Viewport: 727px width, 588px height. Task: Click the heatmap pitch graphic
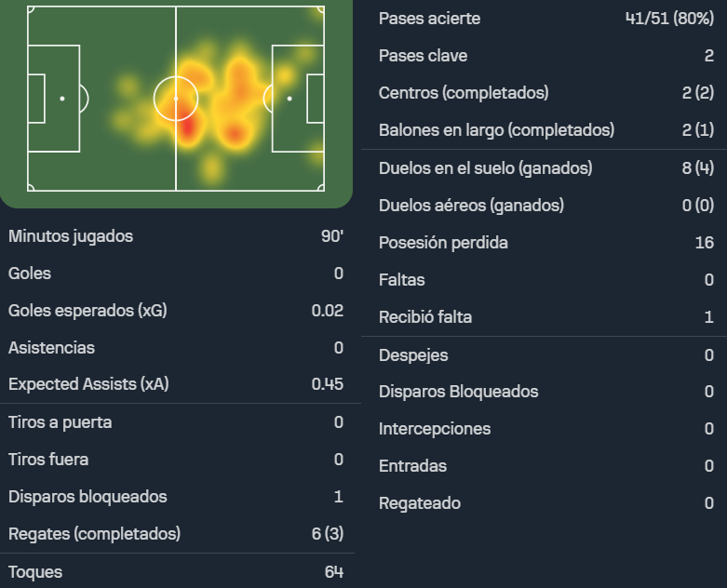176,99
